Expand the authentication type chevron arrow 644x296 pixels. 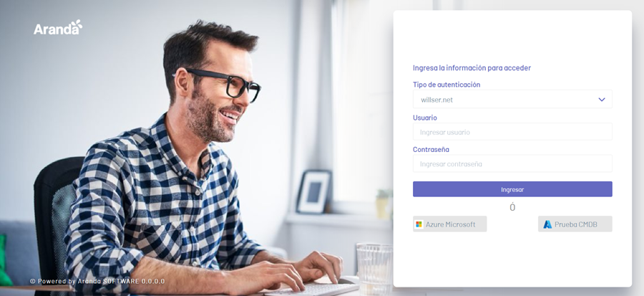[x=602, y=100]
